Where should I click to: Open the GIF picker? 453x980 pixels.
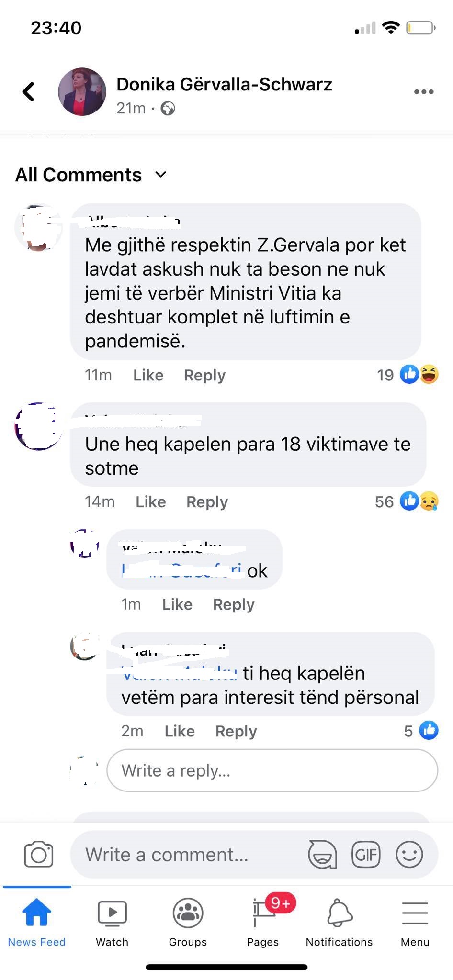366,854
